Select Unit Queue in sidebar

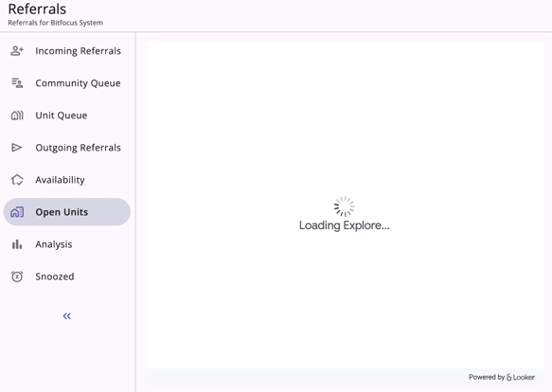point(67,116)
